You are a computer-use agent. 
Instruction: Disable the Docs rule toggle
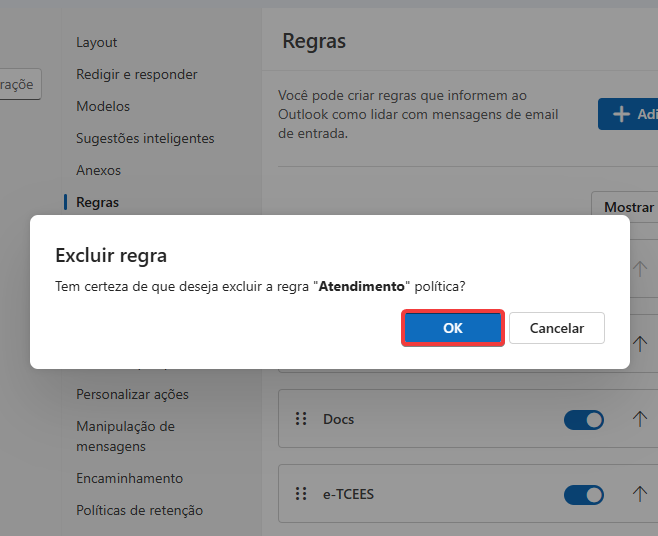coord(584,420)
